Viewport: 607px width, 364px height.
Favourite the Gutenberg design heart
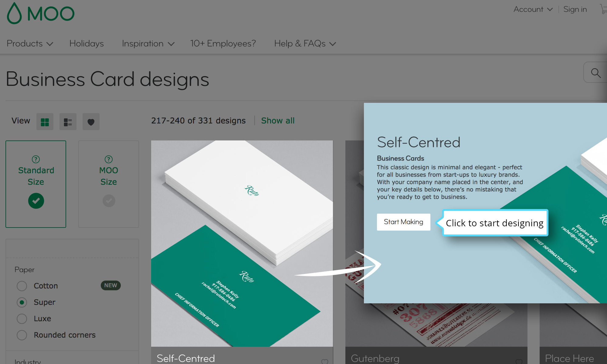coord(519,361)
